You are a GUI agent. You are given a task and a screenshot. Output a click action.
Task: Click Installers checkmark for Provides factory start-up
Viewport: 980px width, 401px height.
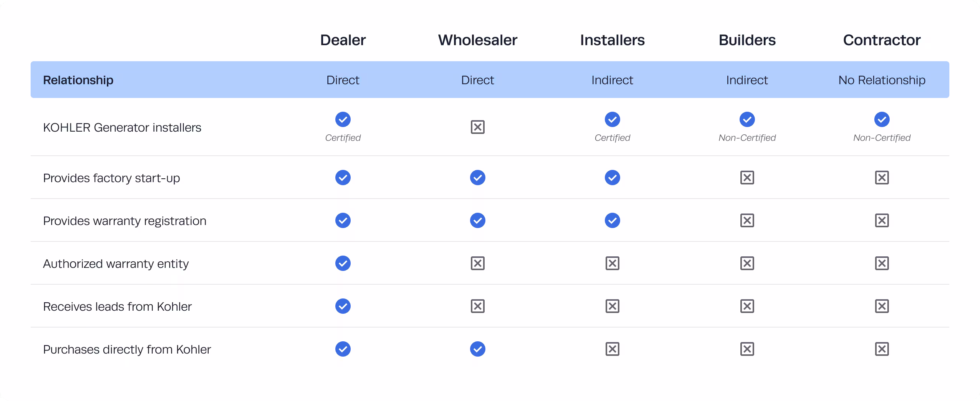click(612, 178)
